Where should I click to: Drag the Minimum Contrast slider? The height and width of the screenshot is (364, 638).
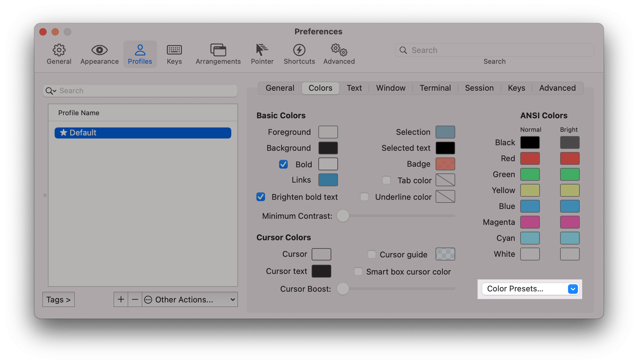pyautogui.click(x=344, y=215)
